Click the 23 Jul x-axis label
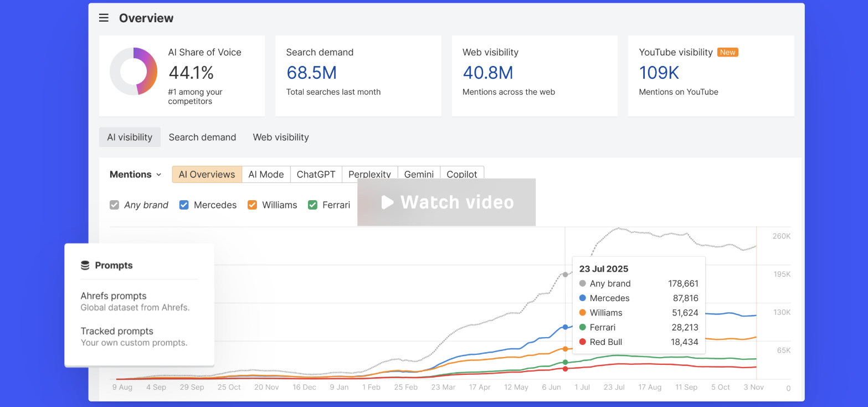 click(614, 387)
